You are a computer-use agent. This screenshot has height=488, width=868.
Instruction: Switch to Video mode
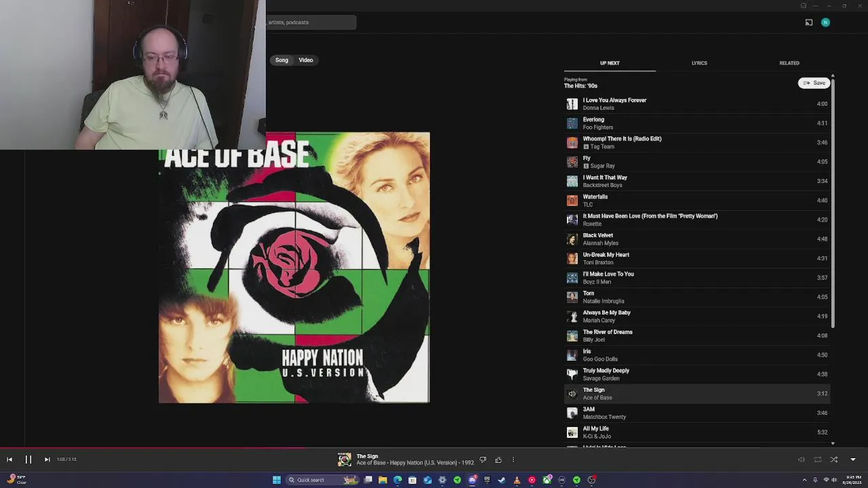pyautogui.click(x=306, y=60)
